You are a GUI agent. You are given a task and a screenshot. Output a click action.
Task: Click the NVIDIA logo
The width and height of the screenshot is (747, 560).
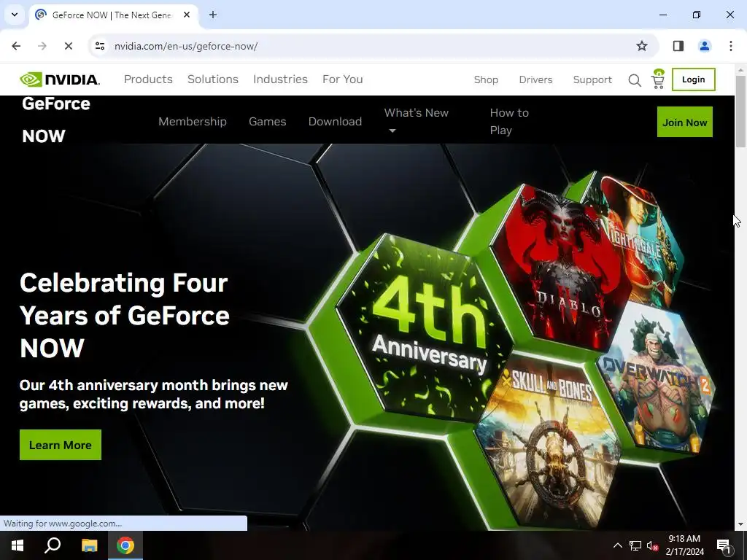point(60,79)
